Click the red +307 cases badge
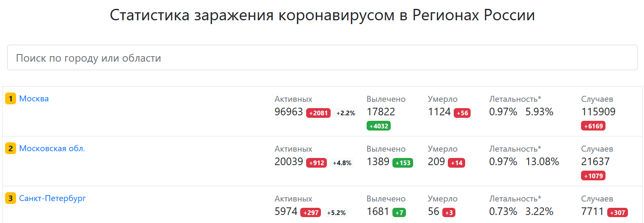Image resolution: width=644 pixels, height=223 pixels. tap(617, 213)
